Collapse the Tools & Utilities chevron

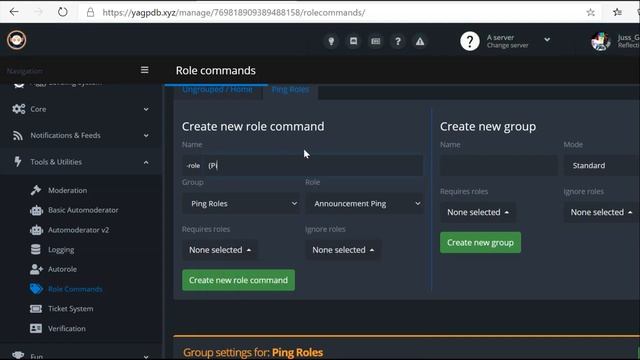146,162
